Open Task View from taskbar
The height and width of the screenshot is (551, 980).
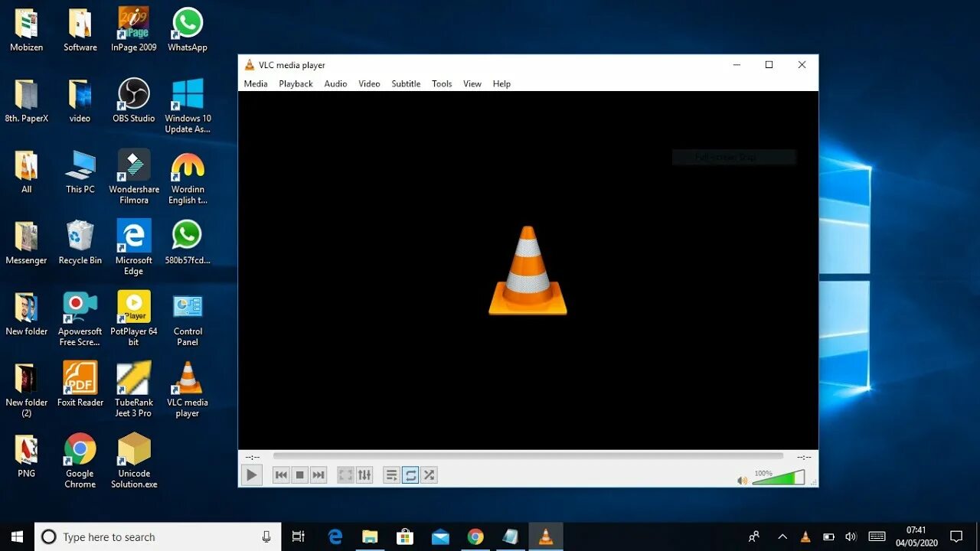click(299, 537)
